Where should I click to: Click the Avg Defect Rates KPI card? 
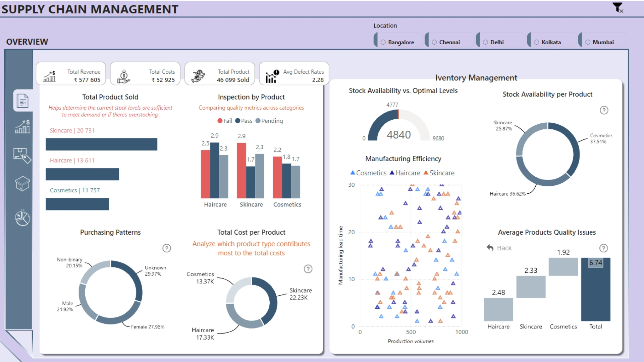[x=294, y=73]
